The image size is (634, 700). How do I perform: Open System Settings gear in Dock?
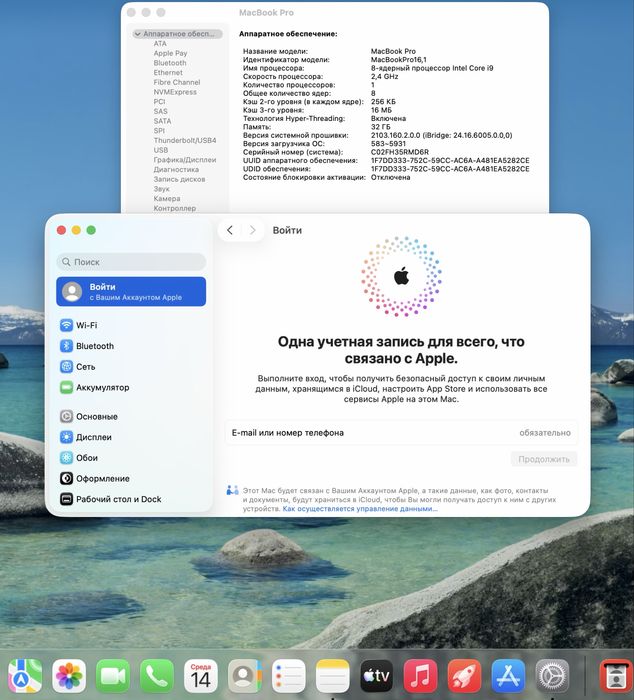coord(553,676)
